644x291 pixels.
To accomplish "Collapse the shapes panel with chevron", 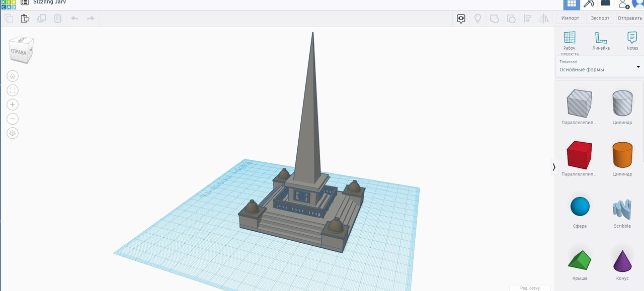I will click(x=554, y=167).
